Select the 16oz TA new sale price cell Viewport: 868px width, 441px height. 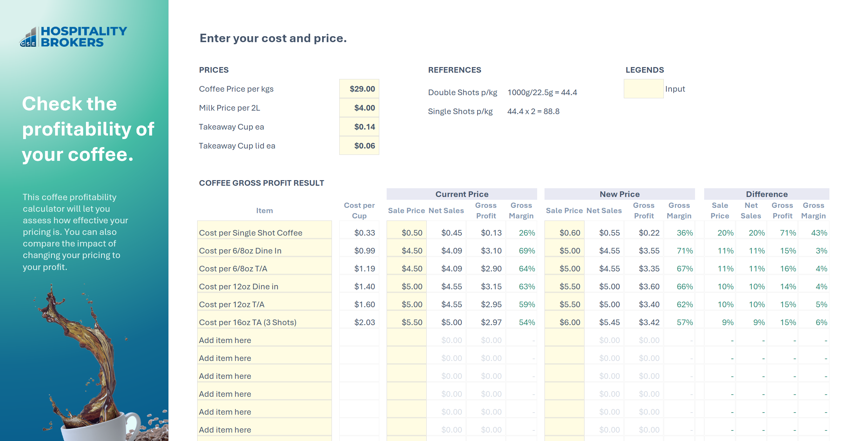tap(564, 320)
